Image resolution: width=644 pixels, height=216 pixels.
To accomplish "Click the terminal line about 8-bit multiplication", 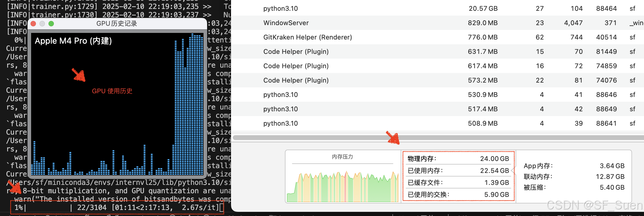I will [119, 191].
